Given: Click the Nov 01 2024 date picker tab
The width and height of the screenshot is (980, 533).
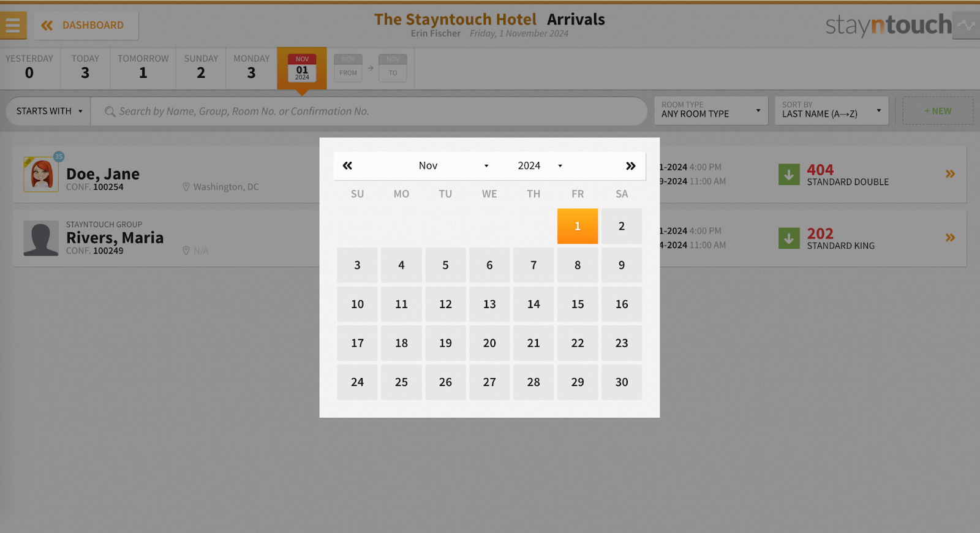Looking at the screenshot, I should click(302, 68).
